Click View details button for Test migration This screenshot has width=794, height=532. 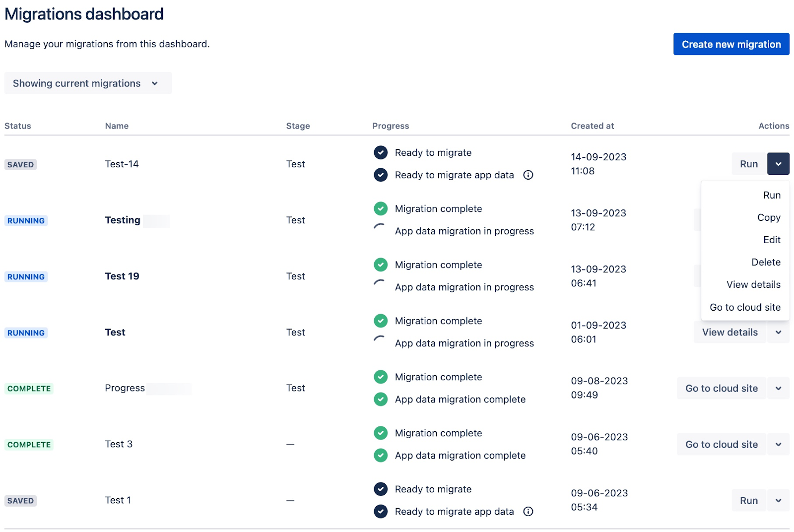[x=729, y=332]
